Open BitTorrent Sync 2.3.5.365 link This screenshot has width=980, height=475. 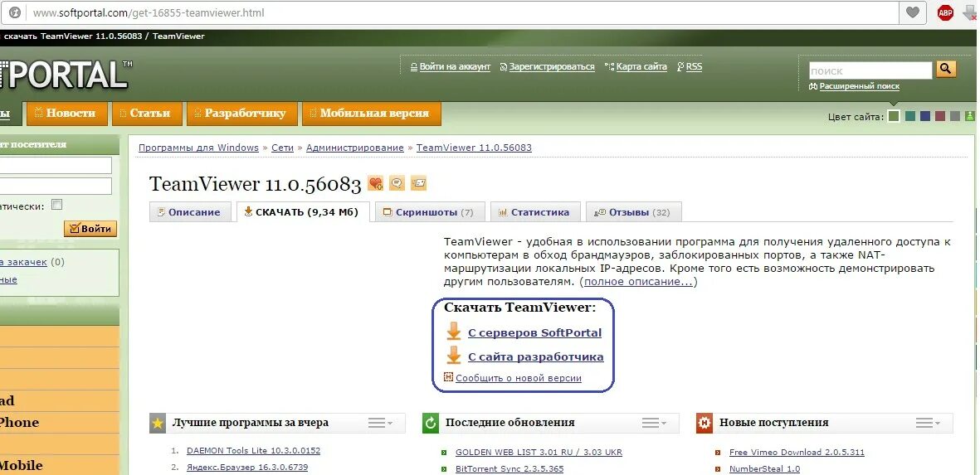click(510, 468)
